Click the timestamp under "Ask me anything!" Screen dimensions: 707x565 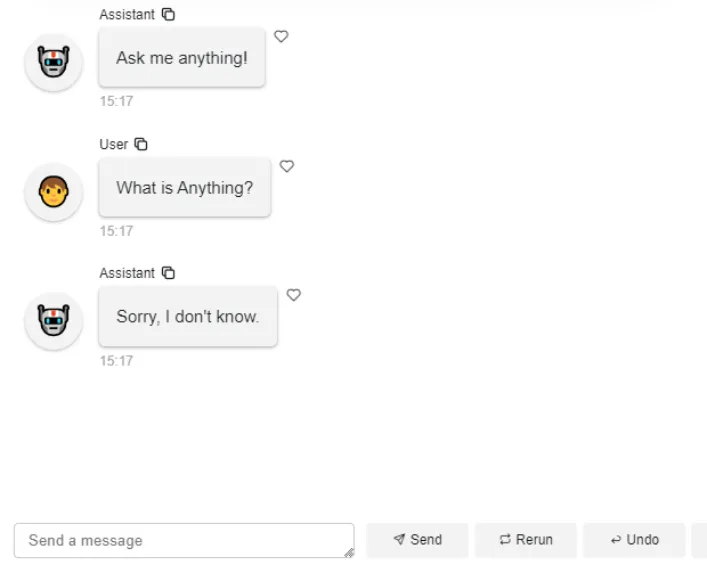click(116, 101)
